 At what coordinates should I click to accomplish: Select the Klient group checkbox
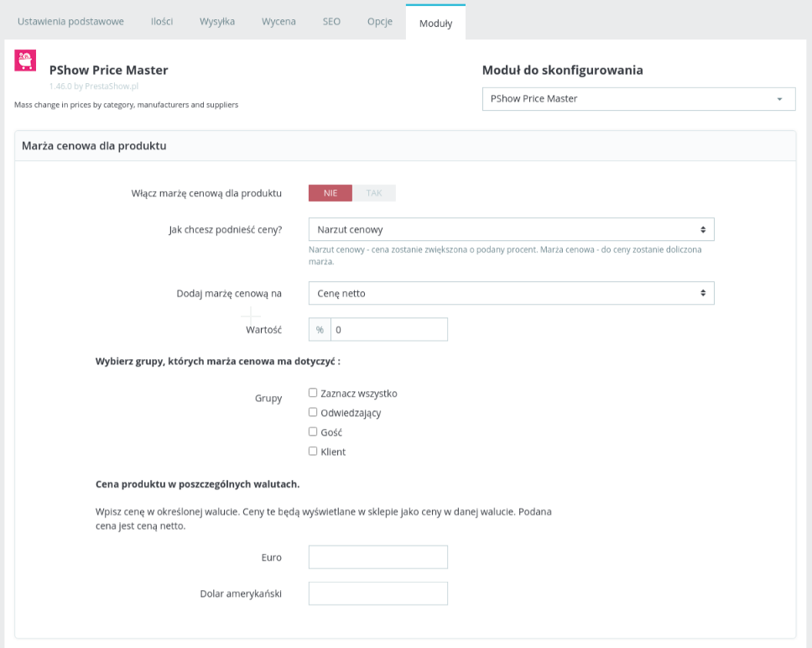click(313, 451)
